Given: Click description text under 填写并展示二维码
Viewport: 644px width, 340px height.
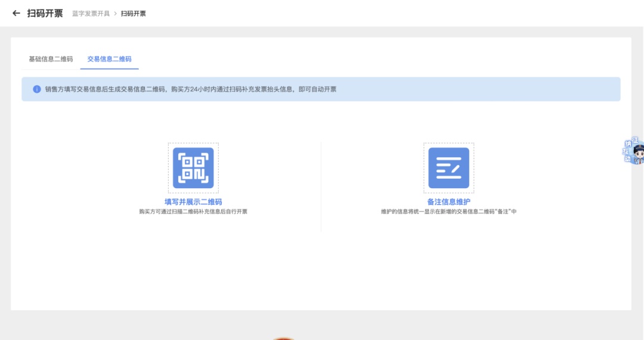Looking at the screenshot, I should [x=193, y=211].
